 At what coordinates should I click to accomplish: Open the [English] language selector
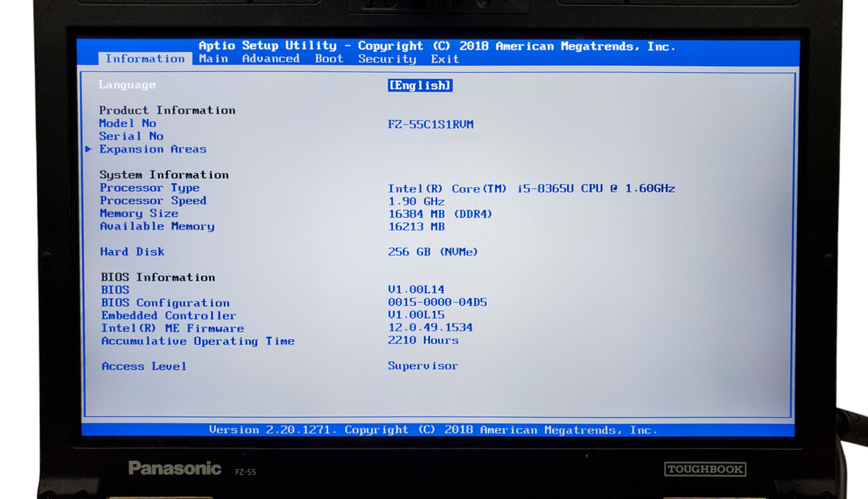(x=420, y=85)
